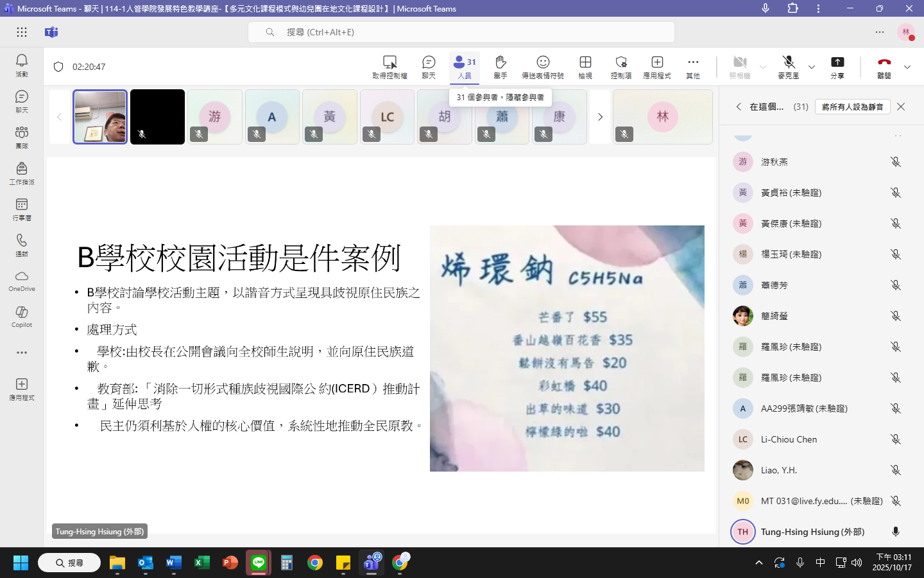Click the red leave meeting button
Image resolution: width=924 pixels, height=578 pixels.
[884, 62]
